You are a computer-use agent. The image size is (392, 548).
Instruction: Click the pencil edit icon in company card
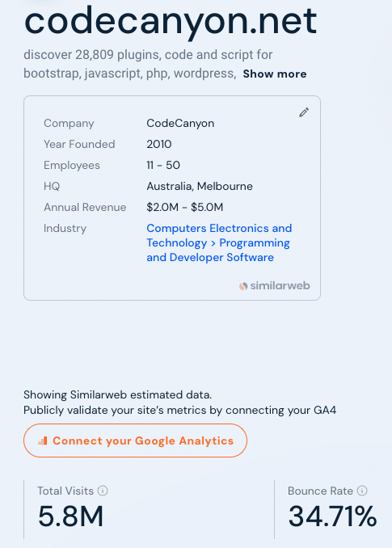click(304, 112)
